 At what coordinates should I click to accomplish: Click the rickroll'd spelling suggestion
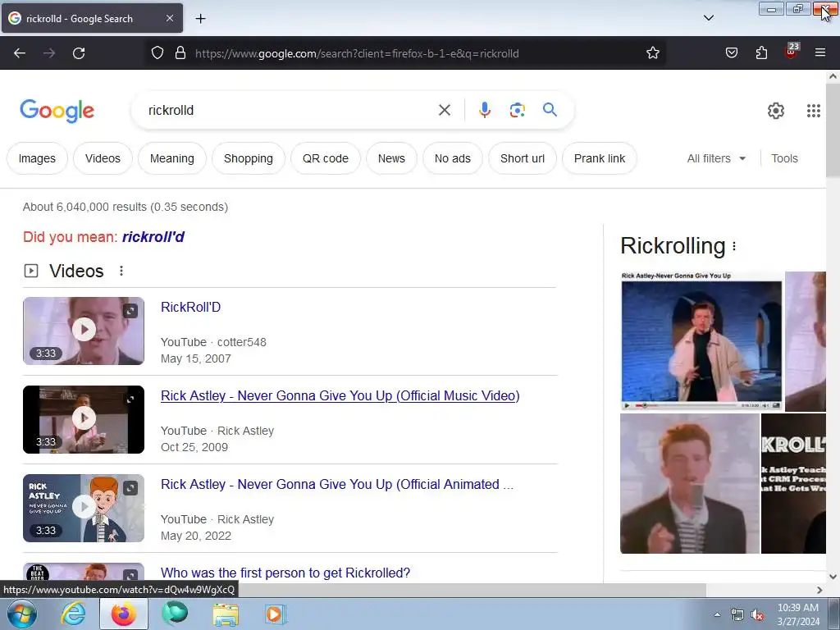153,237
